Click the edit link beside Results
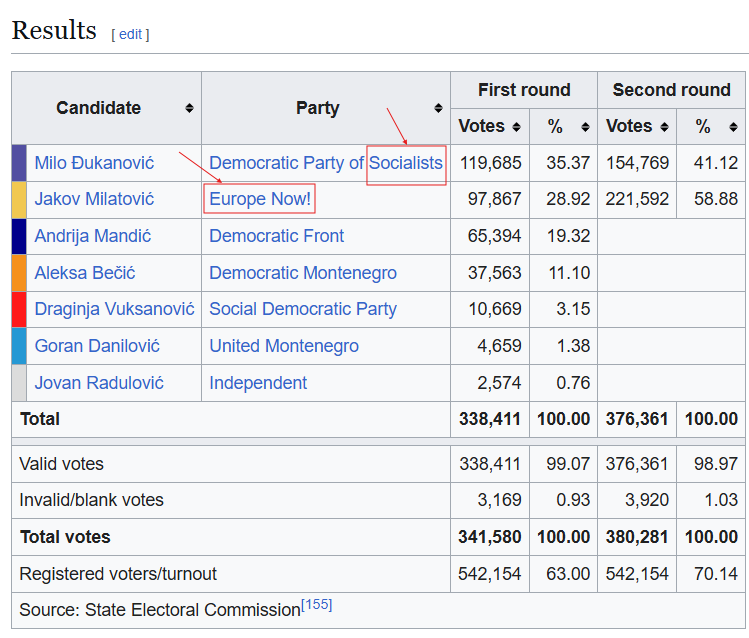Image resolution: width=749 pixels, height=638 pixels. coord(130,34)
